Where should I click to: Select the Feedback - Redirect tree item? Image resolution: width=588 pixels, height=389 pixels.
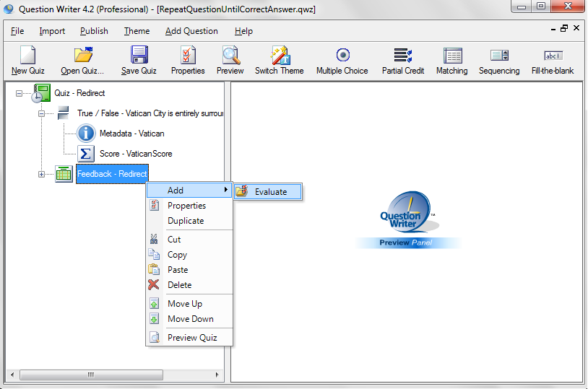[x=112, y=174]
